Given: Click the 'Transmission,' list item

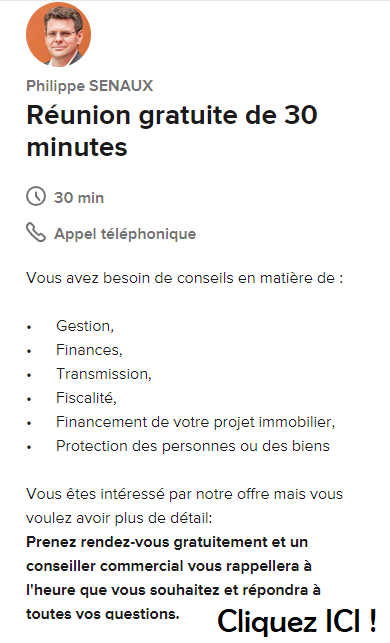Looking at the screenshot, I should pos(104,374).
